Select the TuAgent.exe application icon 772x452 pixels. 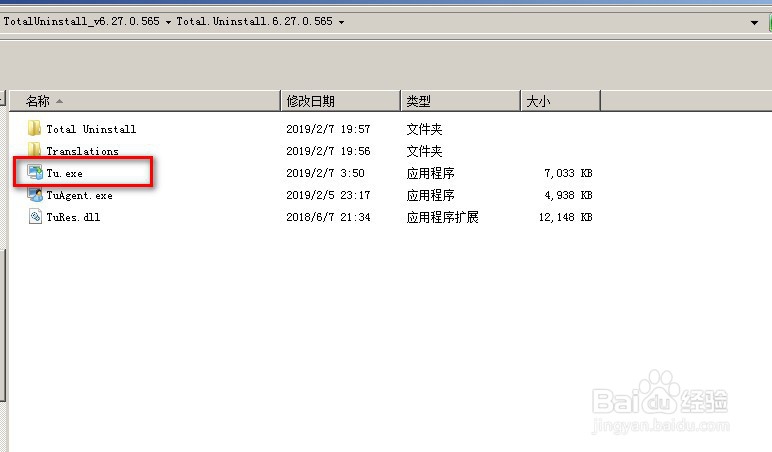(35, 194)
